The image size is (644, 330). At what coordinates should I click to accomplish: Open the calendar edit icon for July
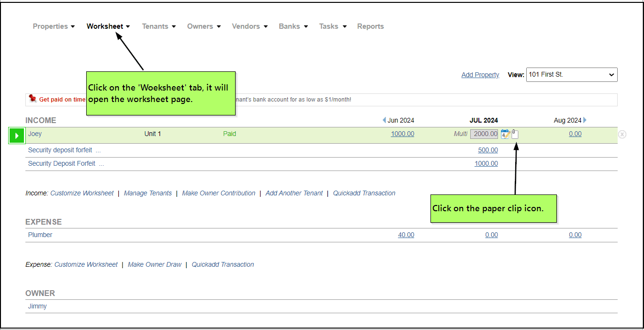coord(505,134)
